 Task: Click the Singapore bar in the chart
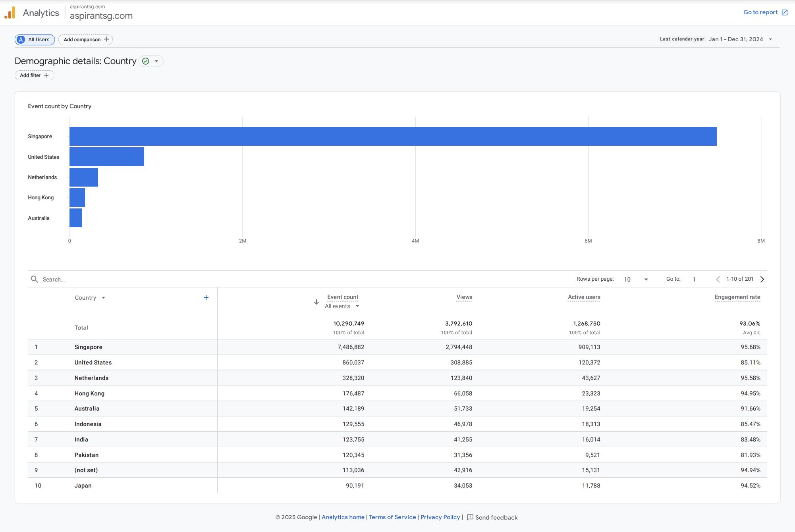pyautogui.click(x=393, y=136)
